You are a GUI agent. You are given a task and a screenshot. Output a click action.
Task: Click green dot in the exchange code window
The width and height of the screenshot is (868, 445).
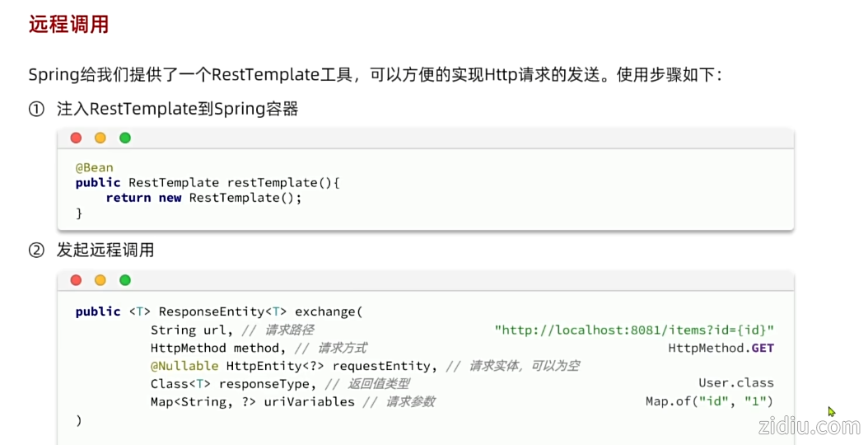pos(125,280)
